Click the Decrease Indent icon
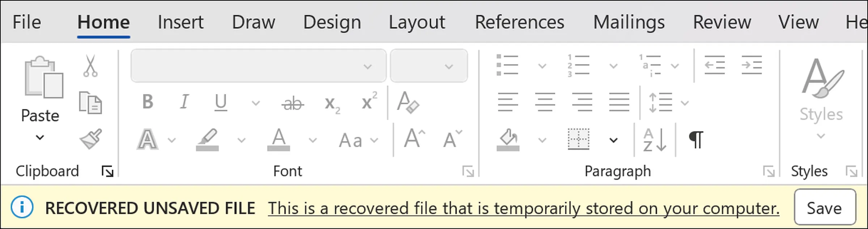Image resolution: width=868 pixels, height=229 pixels. [x=715, y=65]
